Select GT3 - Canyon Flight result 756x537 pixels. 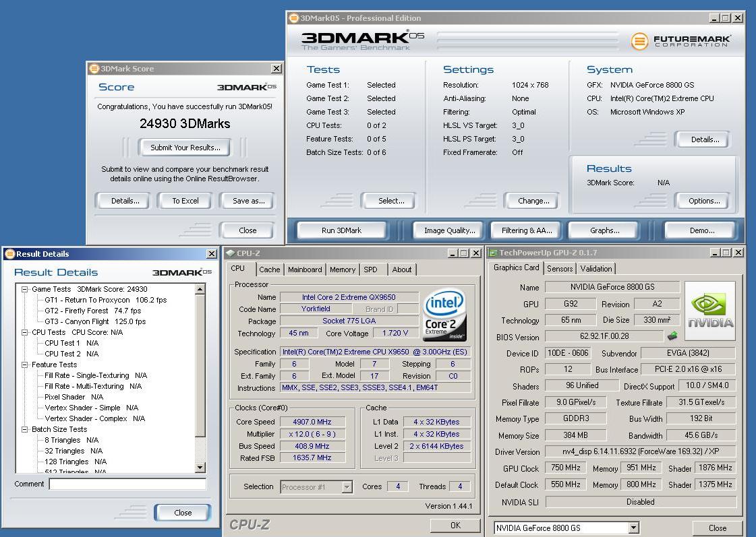pyautogui.click(x=95, y=321)
